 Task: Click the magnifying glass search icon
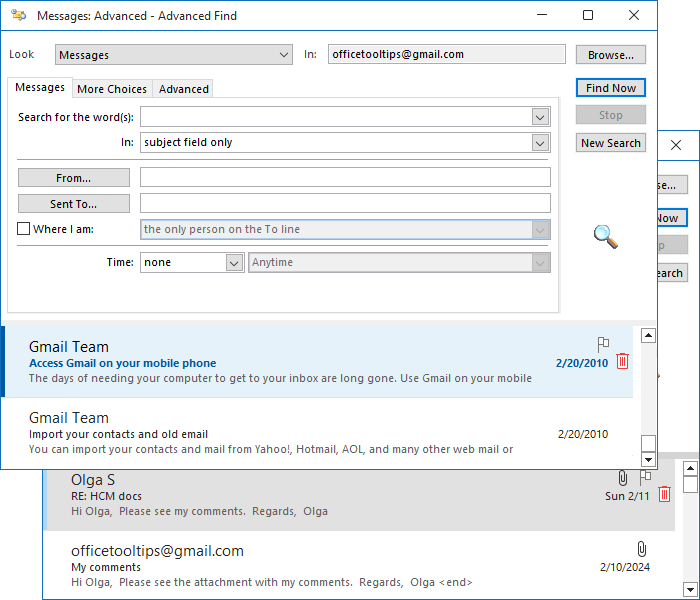pyautogui.click(x=606, y=237)
